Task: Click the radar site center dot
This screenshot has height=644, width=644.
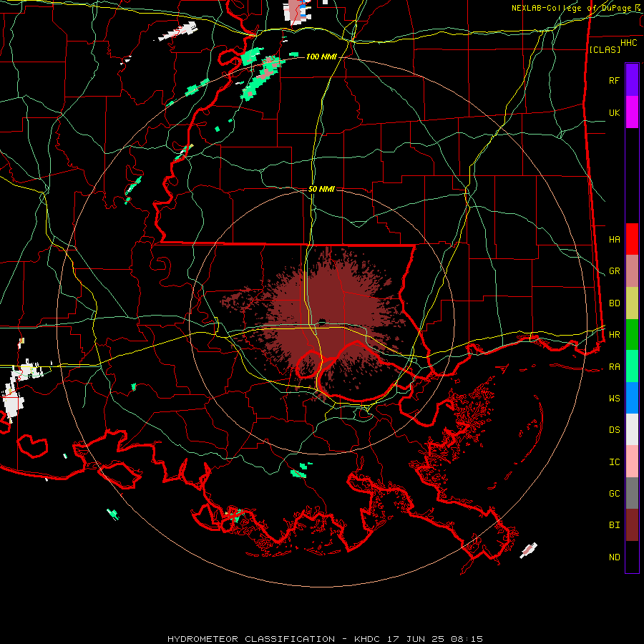Action: pos(321,321)
